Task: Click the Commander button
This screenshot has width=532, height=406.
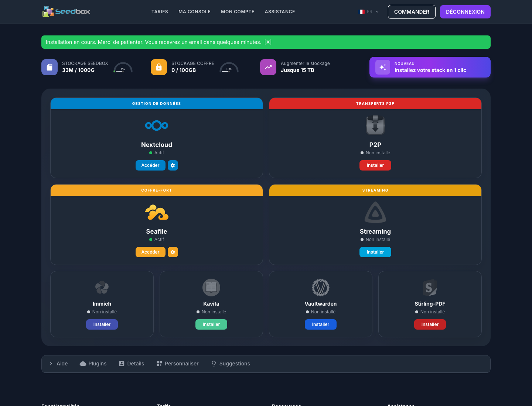Action: [x=412, y=12]
